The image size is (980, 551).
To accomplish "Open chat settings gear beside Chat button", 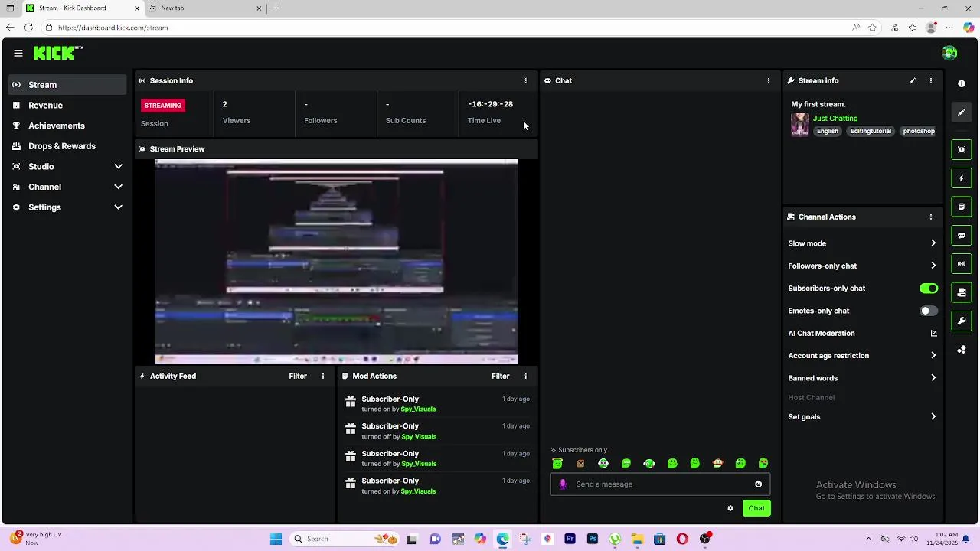I will [x=730, y=508].
